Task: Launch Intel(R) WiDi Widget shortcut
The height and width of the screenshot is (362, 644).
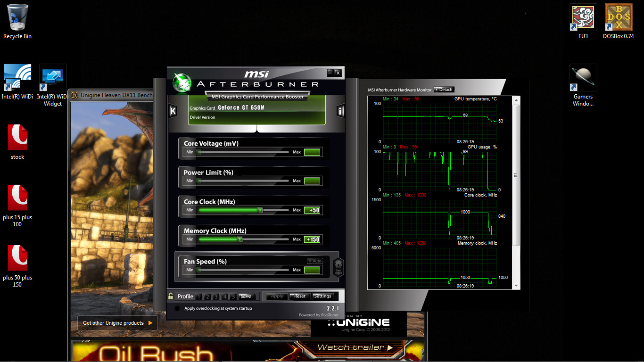Action: [53, 86]
